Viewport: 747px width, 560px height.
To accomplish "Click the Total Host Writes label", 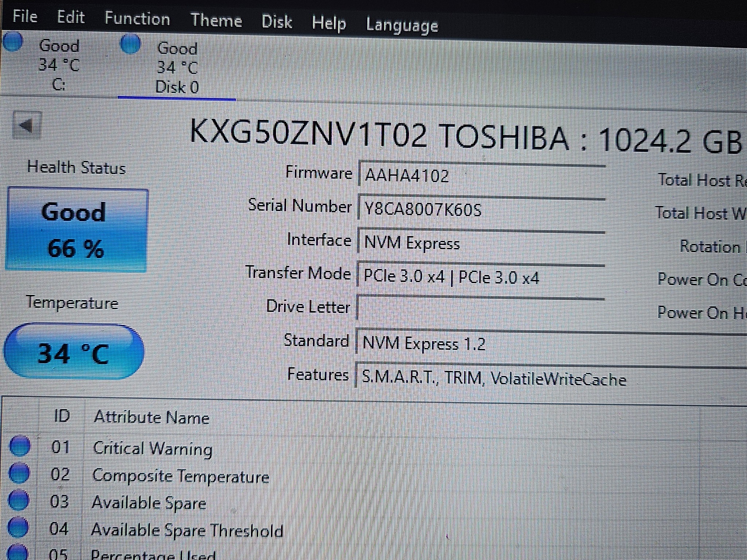I will coord(701,213).
